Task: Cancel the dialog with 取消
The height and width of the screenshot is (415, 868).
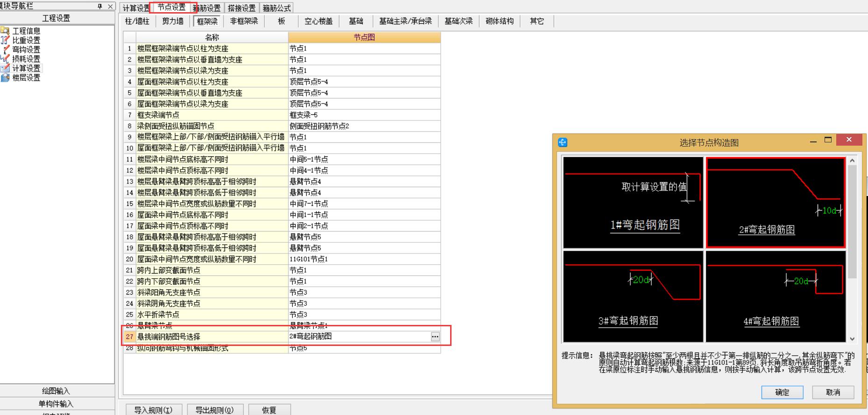Action: (833, 392)
